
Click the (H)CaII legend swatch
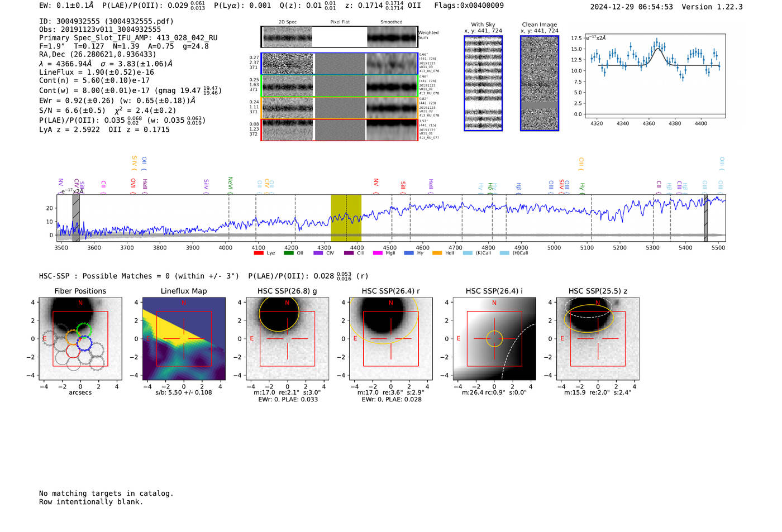click(x=504, y=253)
